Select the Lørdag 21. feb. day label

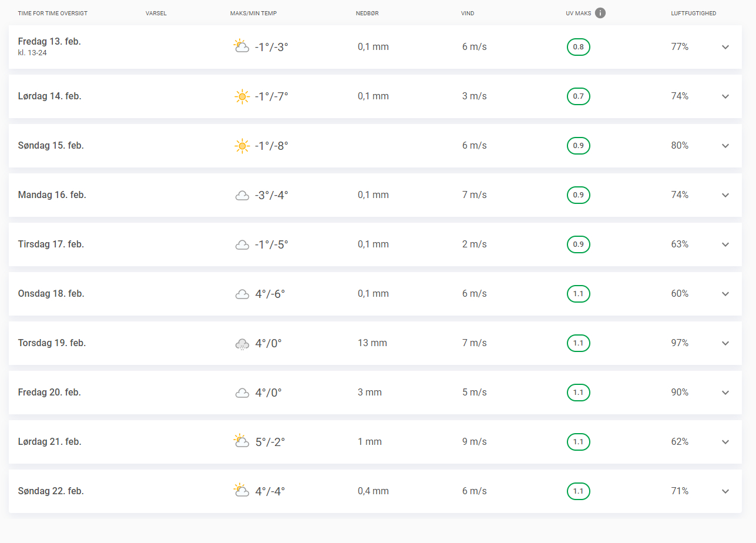coord(50,442)
